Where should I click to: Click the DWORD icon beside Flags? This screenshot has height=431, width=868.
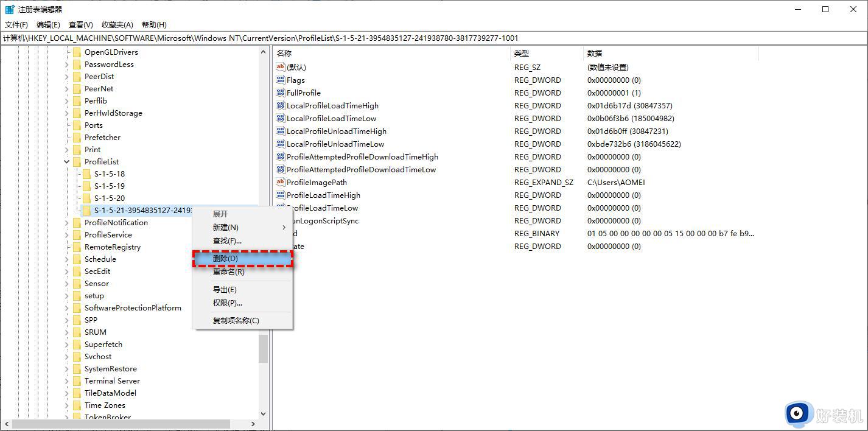pyautogui.click(x=281, y=80)
